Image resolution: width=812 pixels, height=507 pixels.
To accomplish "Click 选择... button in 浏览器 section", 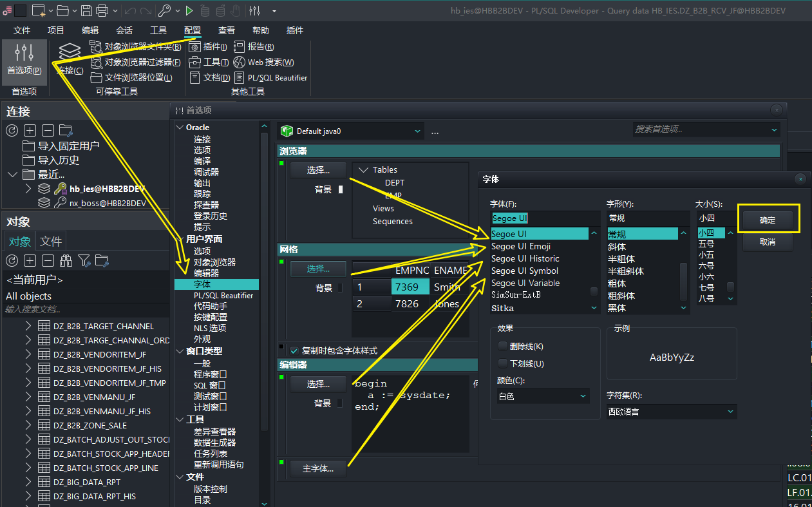I will pos(318,170).
